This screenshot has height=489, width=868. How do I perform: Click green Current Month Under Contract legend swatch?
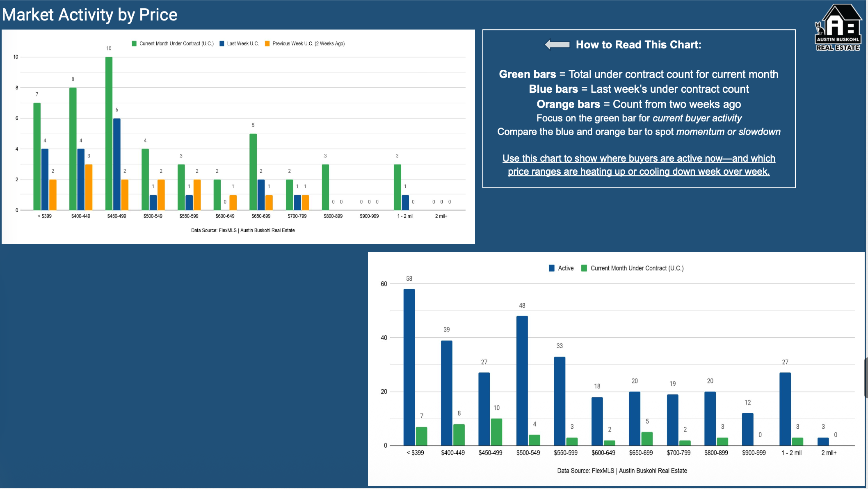(x=134, y=43)
